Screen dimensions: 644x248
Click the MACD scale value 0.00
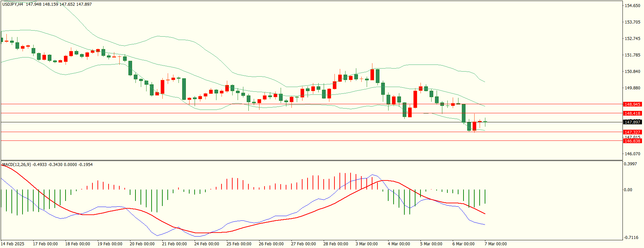pos(628,190)
